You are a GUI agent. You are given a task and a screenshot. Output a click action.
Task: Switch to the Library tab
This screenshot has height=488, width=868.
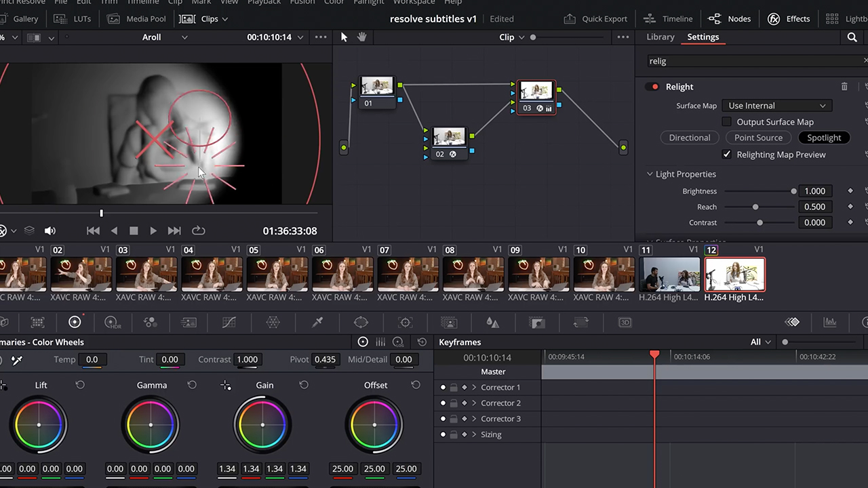(660, 37)
